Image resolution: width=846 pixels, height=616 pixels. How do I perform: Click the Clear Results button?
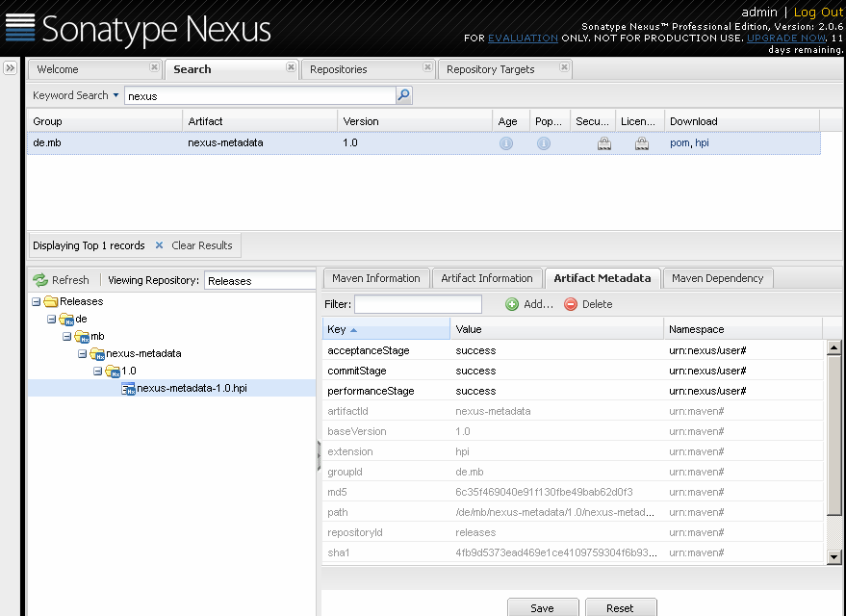pyautogui.click(x=202, y=245)
